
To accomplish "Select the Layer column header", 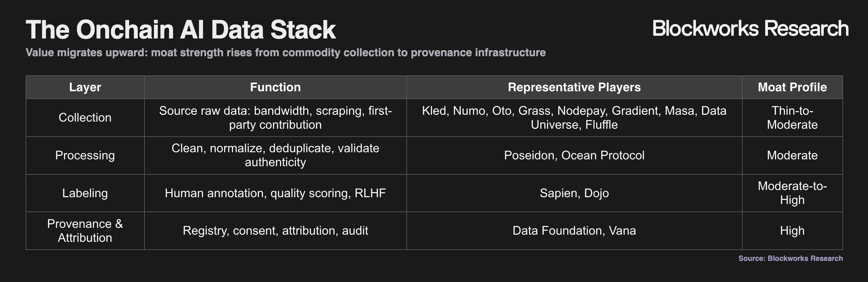I will [x=85, y=87].
